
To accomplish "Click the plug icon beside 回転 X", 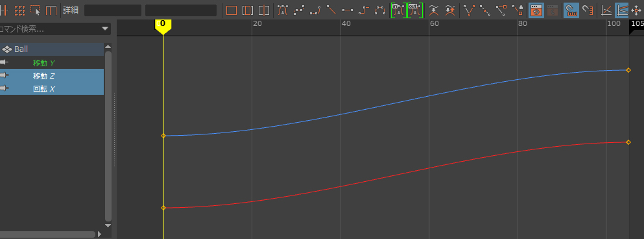I will point(4,88).
